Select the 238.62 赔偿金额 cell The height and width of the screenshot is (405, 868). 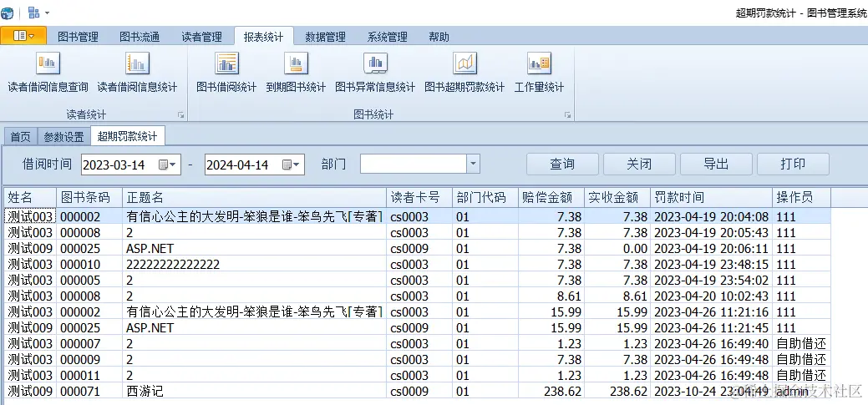[551, 391]
